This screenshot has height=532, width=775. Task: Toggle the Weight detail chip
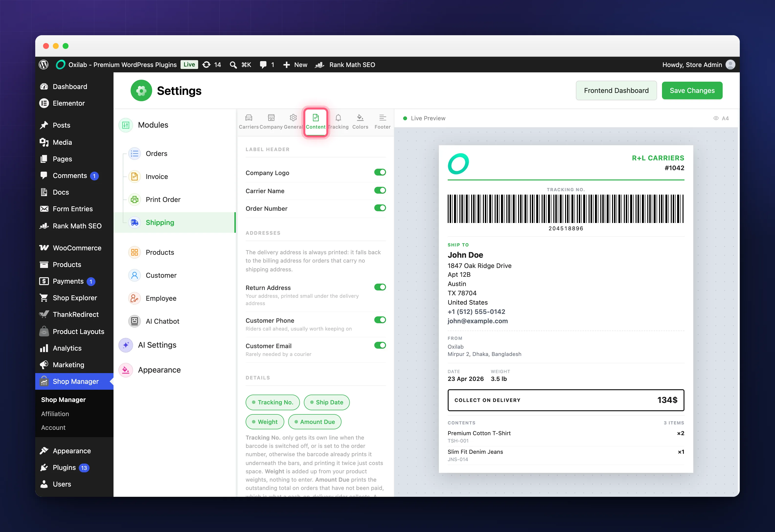(265, 422)
